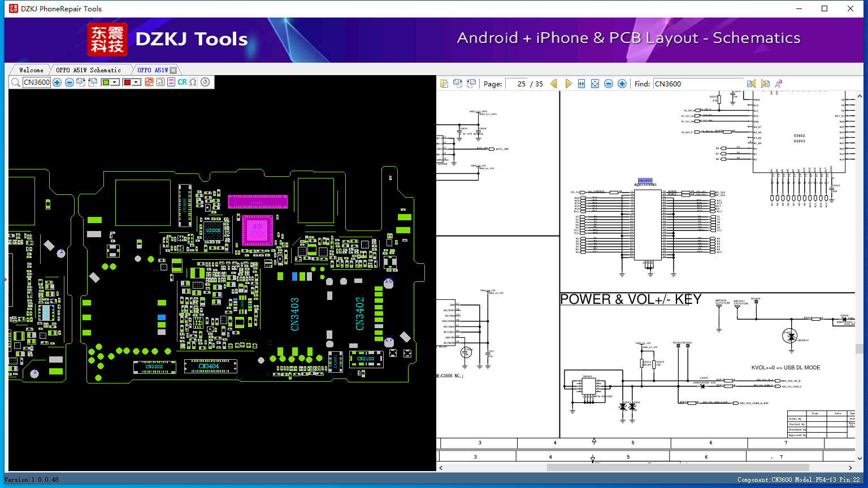Toggle match case search option icon
Image resolution: width=868 pixels, height=488 pixels.
pos(779,84)
